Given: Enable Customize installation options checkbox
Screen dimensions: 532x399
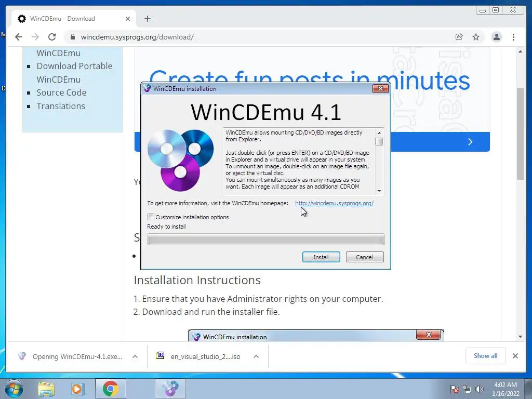Looking at the screenshot, I should click(x=151, y=217).
